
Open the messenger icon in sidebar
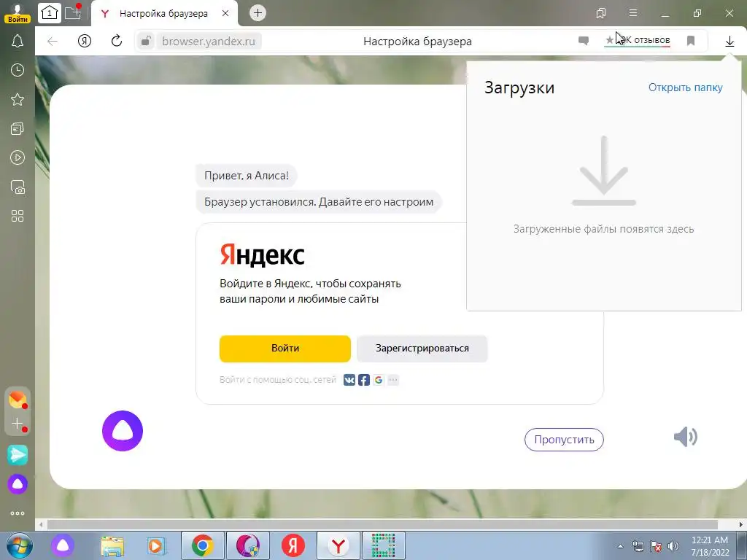18,455
